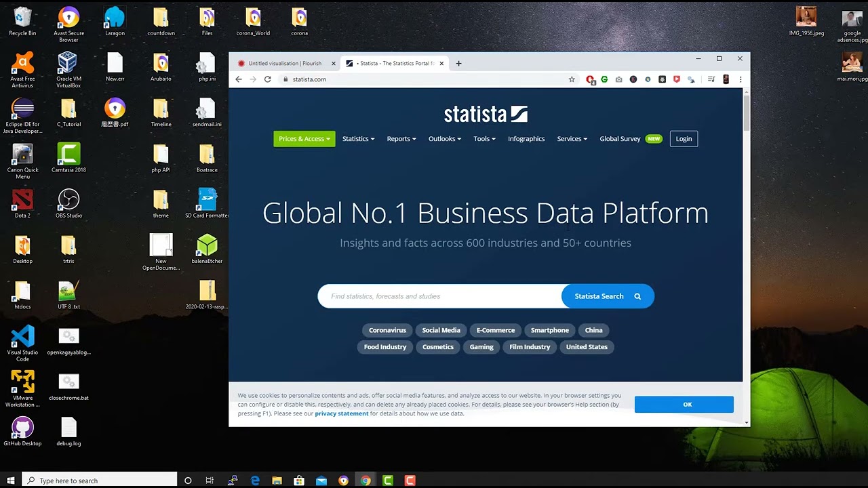Click the Film Industry topic tag
The width and height of the screenshot is (868, 488).
(530, 347)
